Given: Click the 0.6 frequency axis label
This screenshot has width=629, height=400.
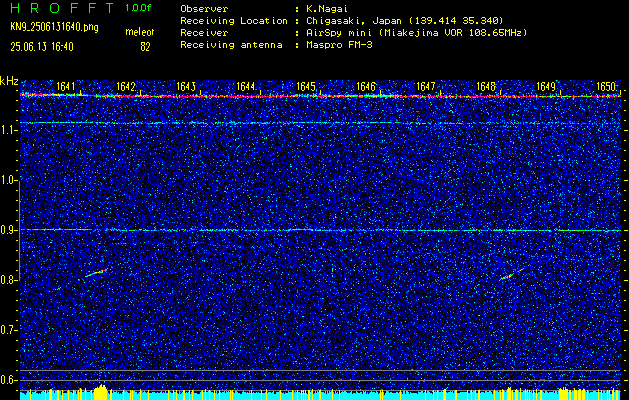Looking at the screenshot, I should click(x=9, y=380).
